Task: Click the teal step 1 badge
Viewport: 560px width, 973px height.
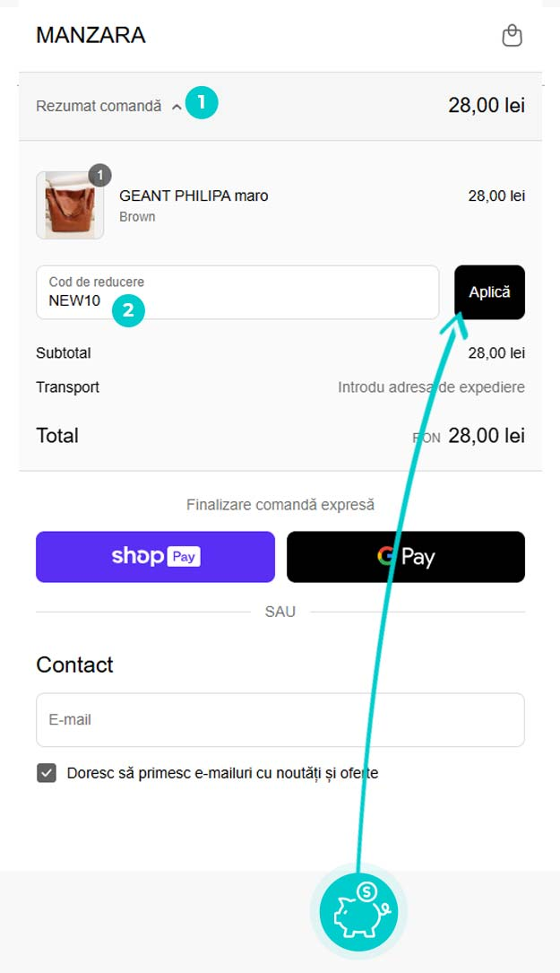Action: pos(202,102)
